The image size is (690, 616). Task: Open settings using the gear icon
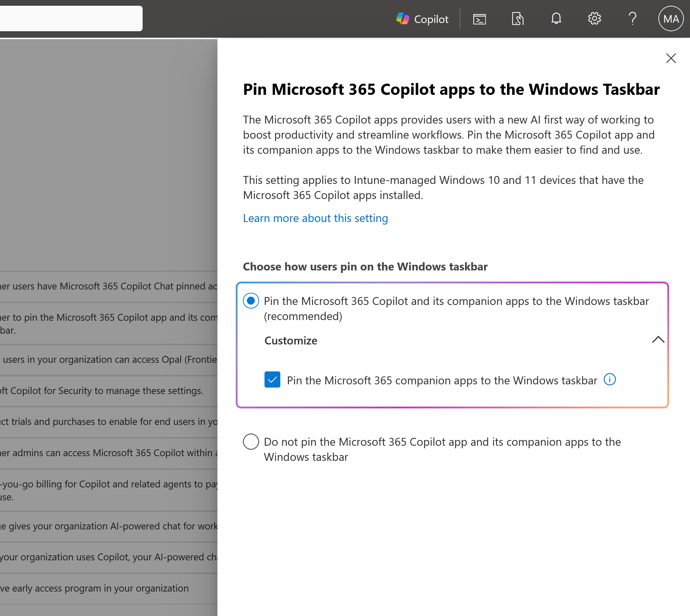[594, 18]
